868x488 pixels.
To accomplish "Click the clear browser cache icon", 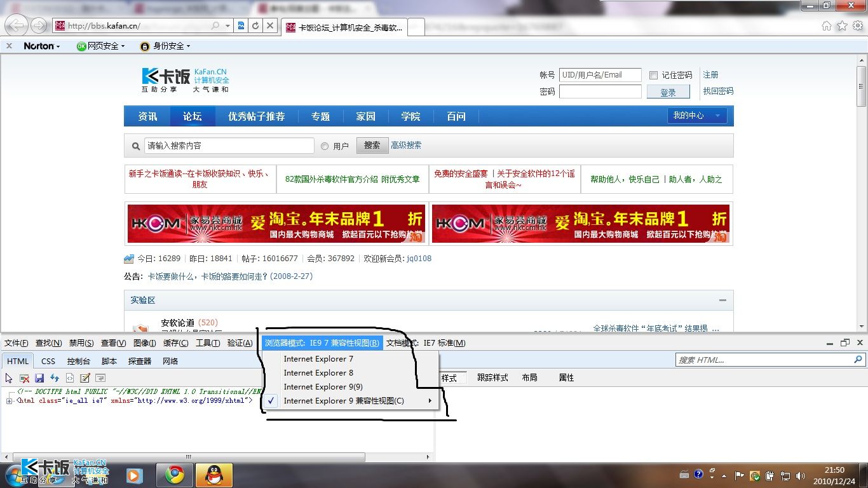I will (x=24, y=378).
